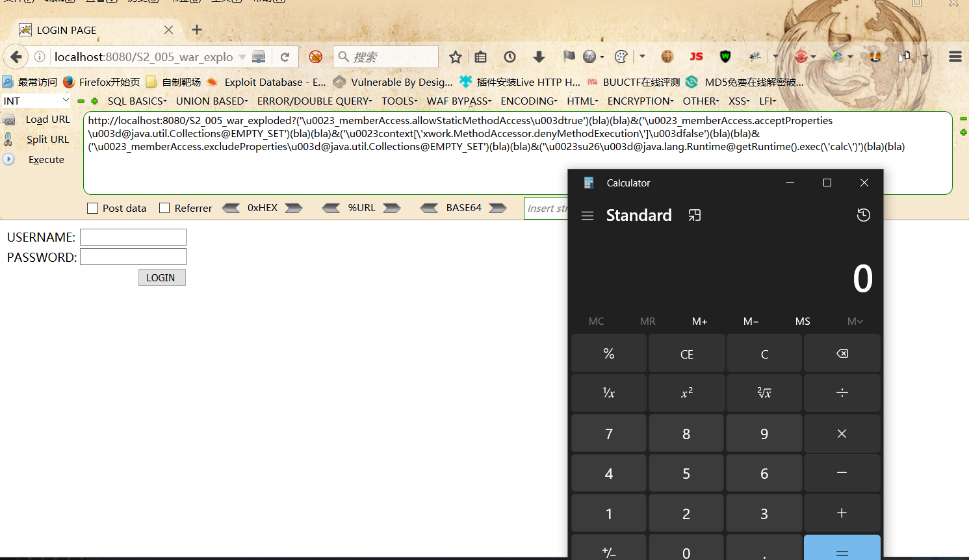
Task: Click the cookie extension icon
Action: [667, 57]
